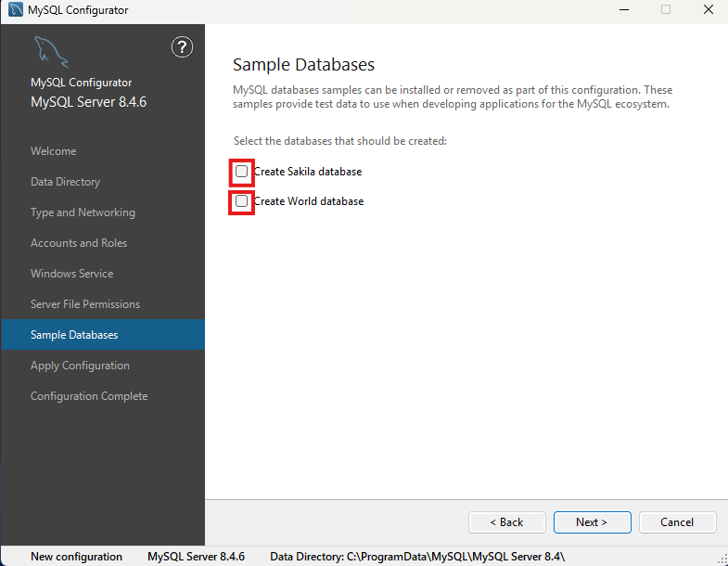Click the Sample Databases heading
The height and width of the screenshot is (566, 728).
click(x=303, y=65)
